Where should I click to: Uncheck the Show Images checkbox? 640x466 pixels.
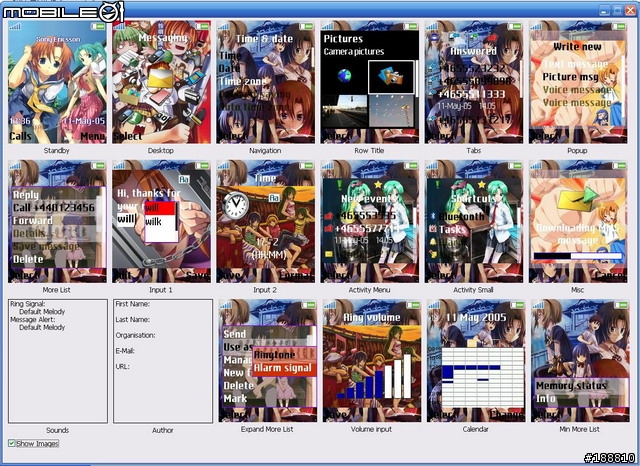(x=12, y=443)
